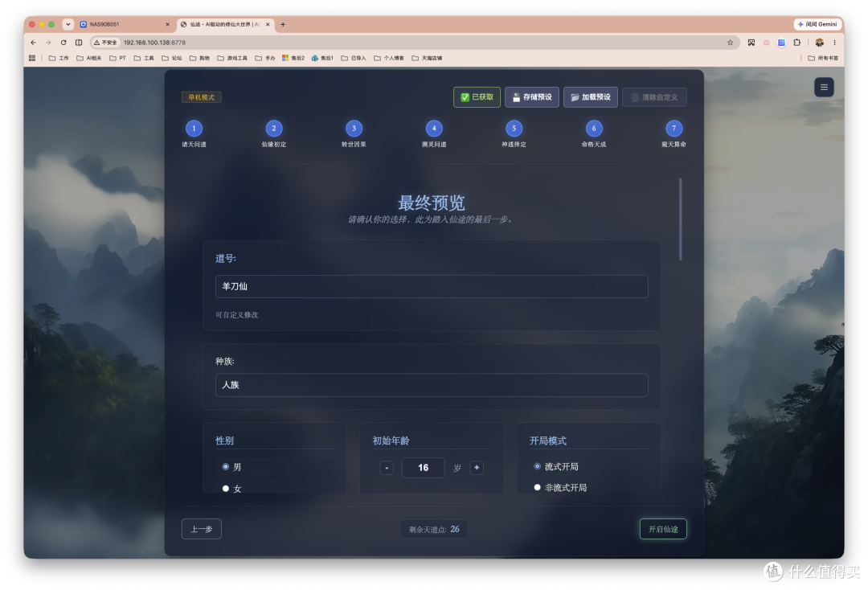The height and width of the screenshot is (590, 868).
Task: Go to step 7 circle
Action: (674, 129)
